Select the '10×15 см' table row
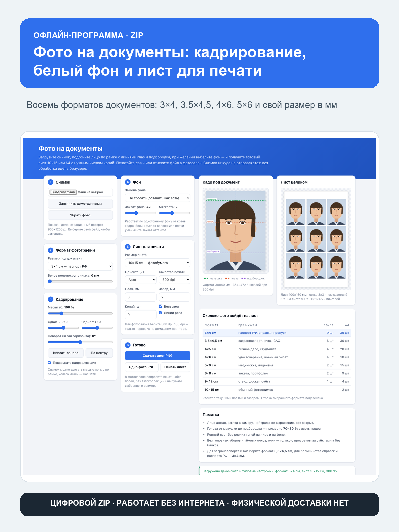The height and width of the screenshot is (532, 399). coord(277,390)
